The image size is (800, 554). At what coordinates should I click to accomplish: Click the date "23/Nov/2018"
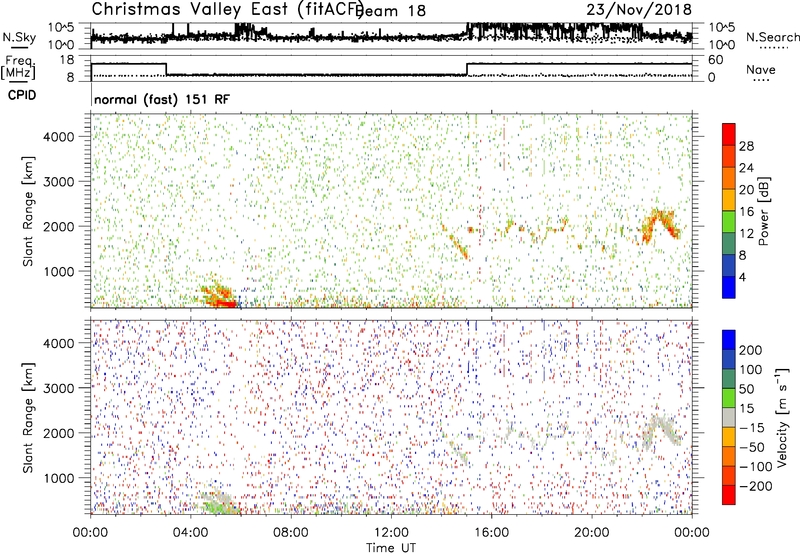[x=639, y=9]
